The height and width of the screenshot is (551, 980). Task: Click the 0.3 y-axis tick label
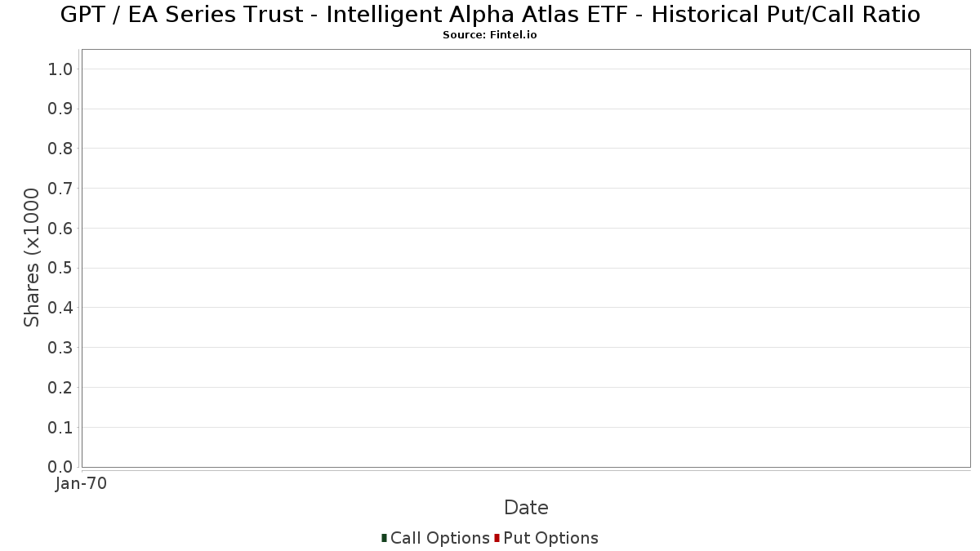[x=60, y=348]
